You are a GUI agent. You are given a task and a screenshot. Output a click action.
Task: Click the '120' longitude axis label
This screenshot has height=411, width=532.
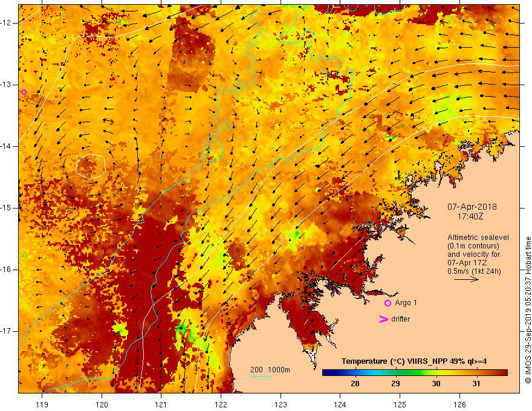pos(102,404)
